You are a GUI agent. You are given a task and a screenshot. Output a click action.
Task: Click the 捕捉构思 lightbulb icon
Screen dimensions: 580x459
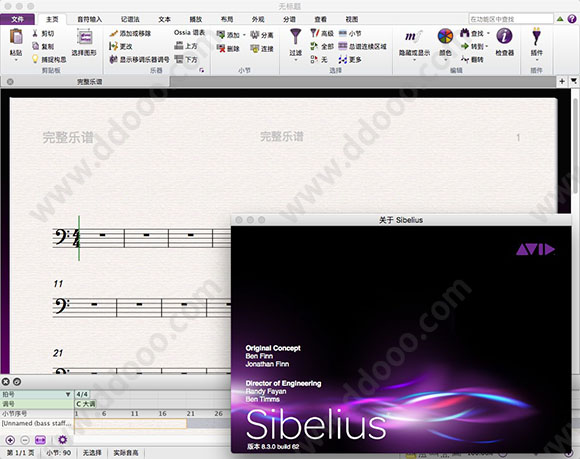pyautogui.click(x=35, y=59)
